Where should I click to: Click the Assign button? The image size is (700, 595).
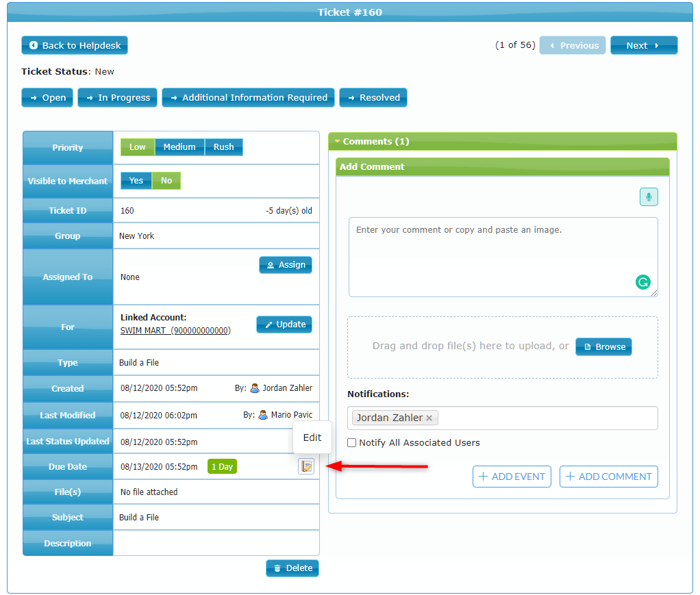(286, 265)
